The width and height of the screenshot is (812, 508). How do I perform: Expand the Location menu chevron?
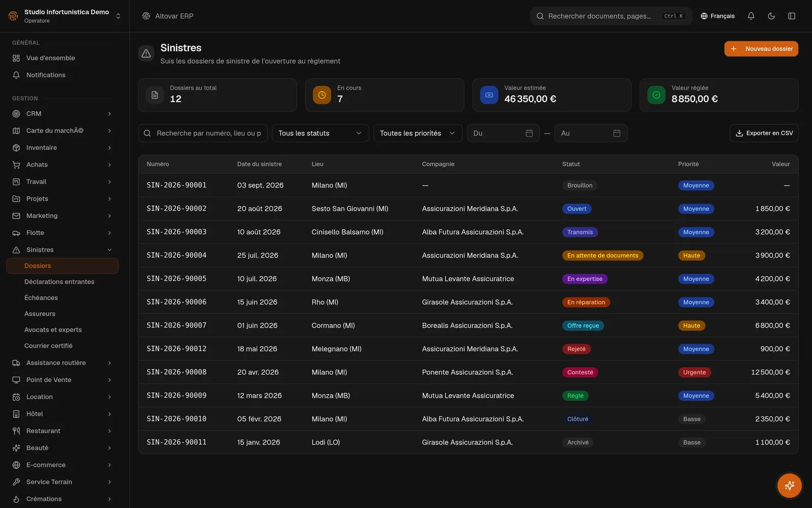[110, 397]
